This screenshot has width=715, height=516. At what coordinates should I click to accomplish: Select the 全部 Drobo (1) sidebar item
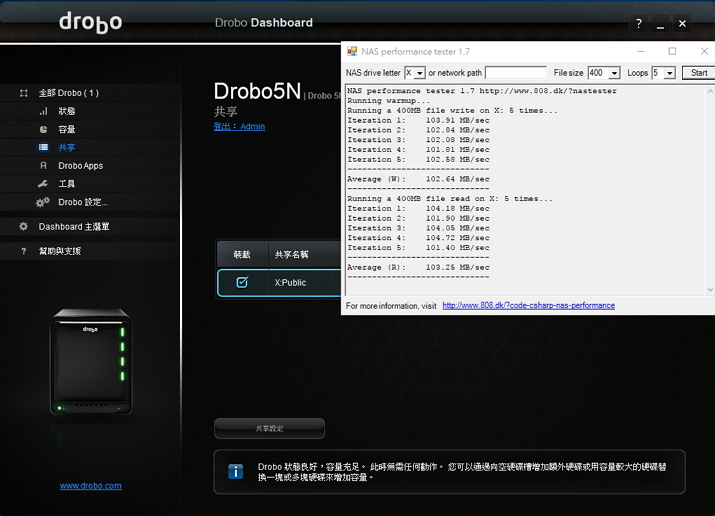(69, 93)
